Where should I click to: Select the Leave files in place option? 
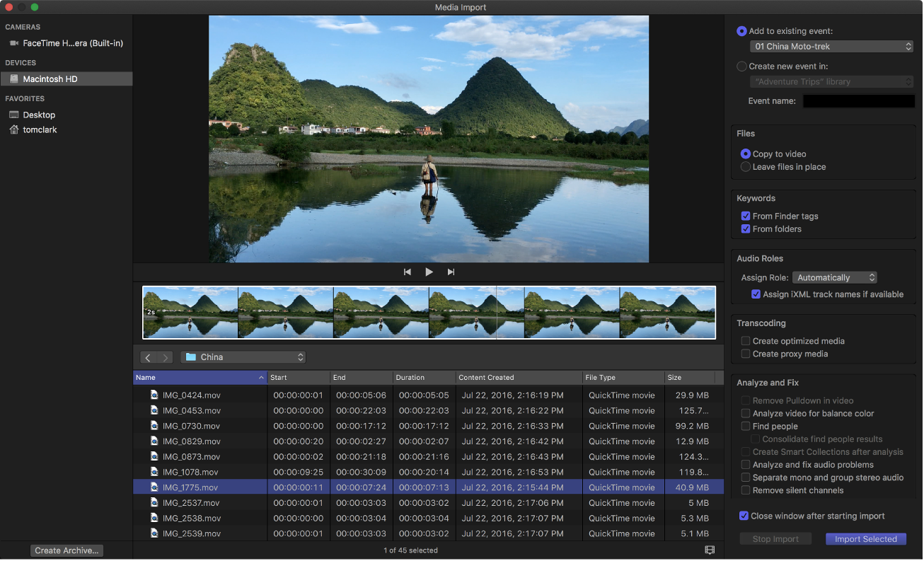[x=745, y=166]
